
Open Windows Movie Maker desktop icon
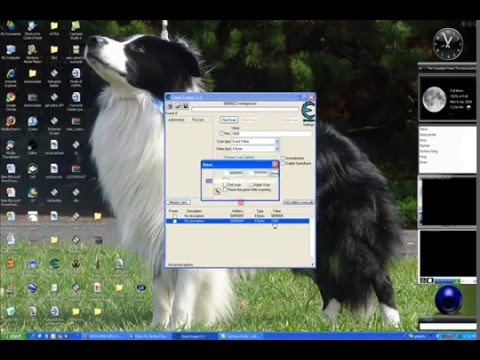[x=32, y=53]
